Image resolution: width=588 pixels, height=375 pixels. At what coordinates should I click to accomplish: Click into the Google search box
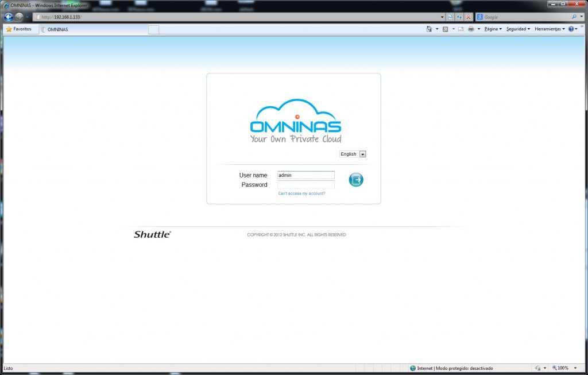[x=527, y=17]
